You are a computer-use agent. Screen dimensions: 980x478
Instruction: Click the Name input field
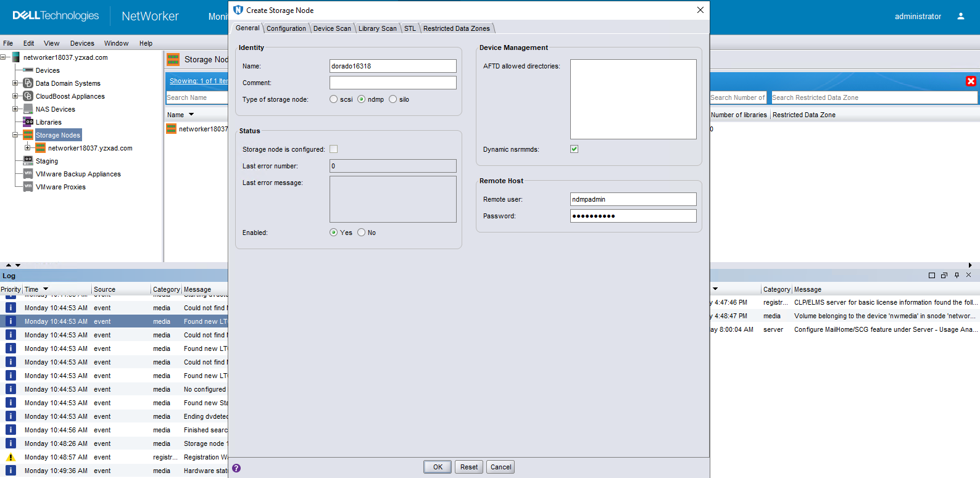tap(393, 66)
